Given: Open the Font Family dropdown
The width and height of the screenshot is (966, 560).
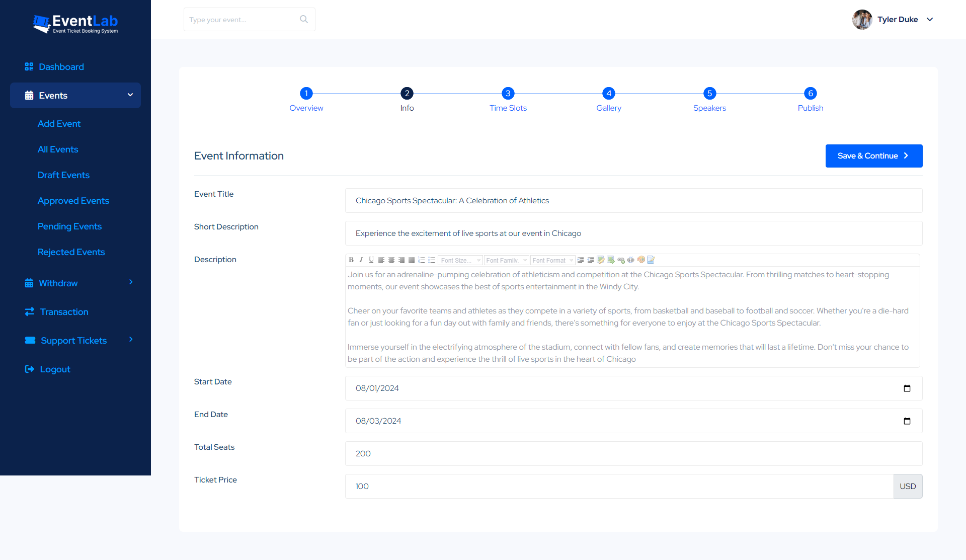Looking at the screenshot, I should point(506,260).
